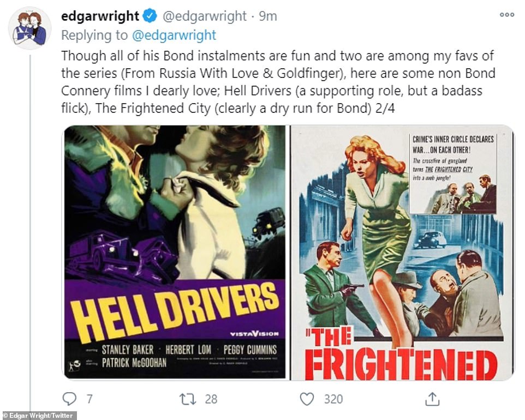This screenshot has width=525, height=420.
Task: Open edgarwright's profile avatar
Action: 30,27
